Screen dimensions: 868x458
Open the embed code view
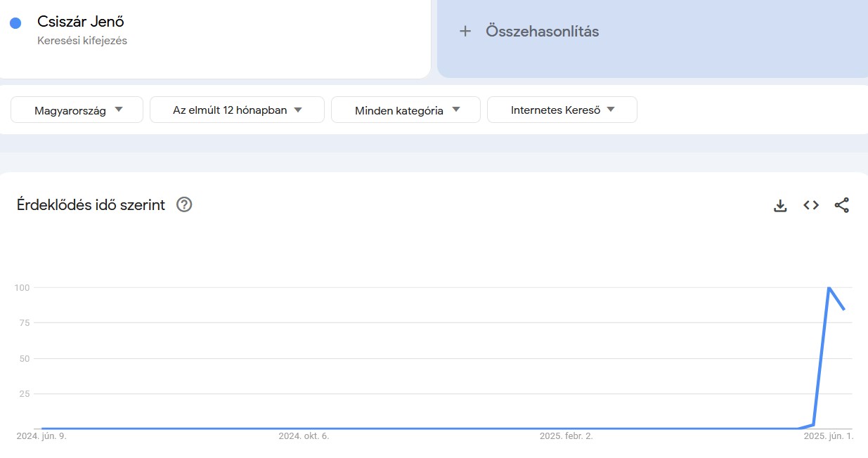tap(810, 205)
